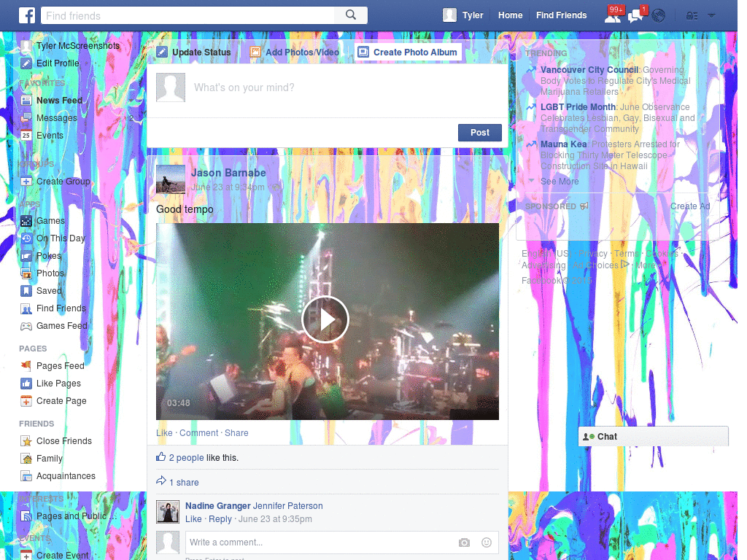Image resolution: width=747 pixels, height=560 pixels.
Task: Open Tyler profile link in top bar
Action: (x=473, y=15)
